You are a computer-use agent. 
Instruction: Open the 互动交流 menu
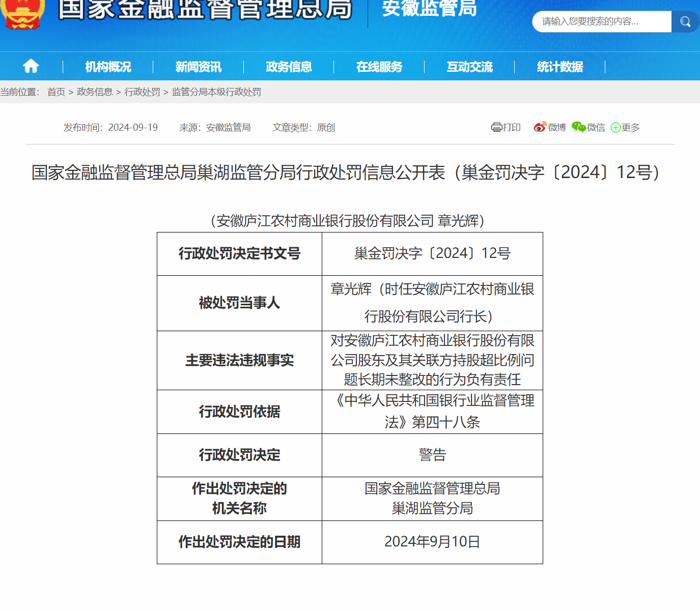pyautogui.click(x=469, y=67)
